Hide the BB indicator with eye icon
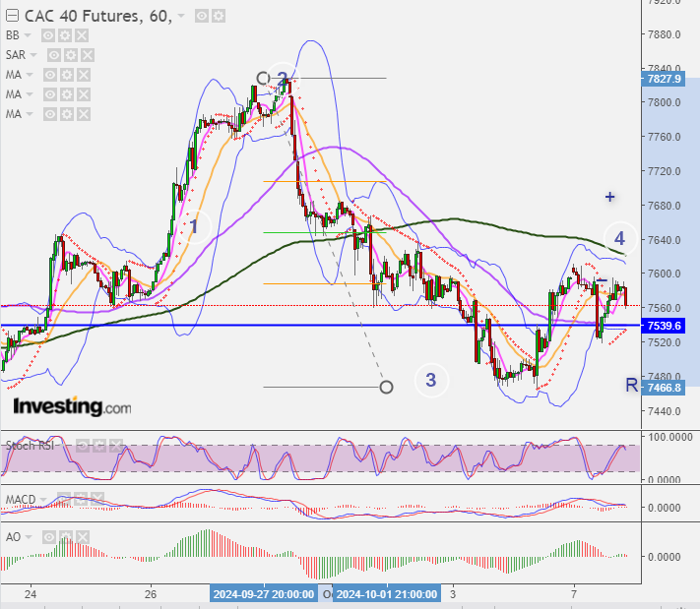700x609 pixels. point(48,35)
